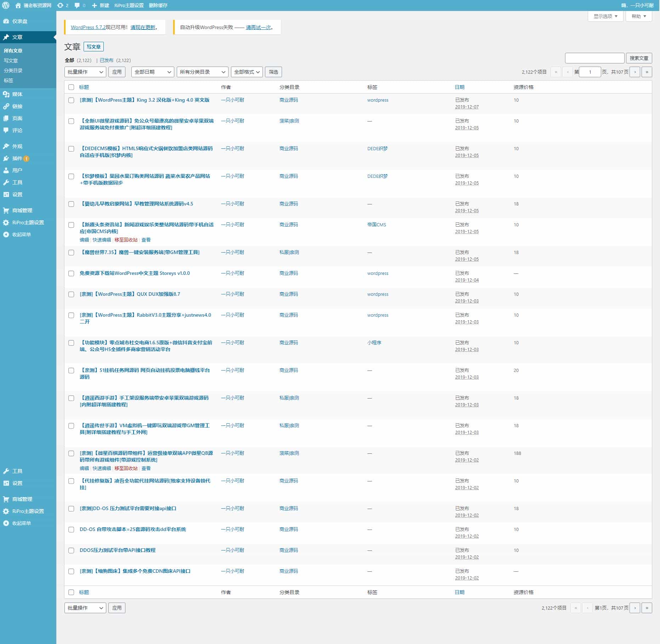Open the 所有分类目录 category dropdown

coord(202,72)
